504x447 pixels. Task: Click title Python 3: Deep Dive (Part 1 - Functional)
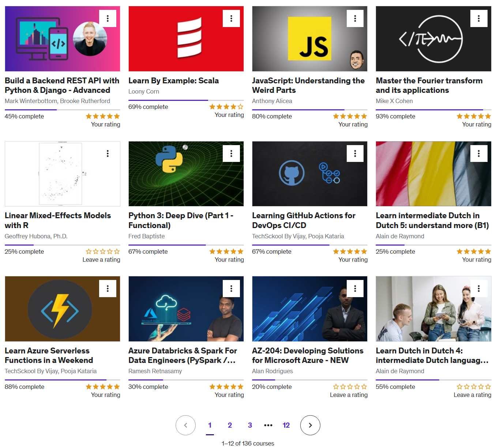click(x=181, y=220)
